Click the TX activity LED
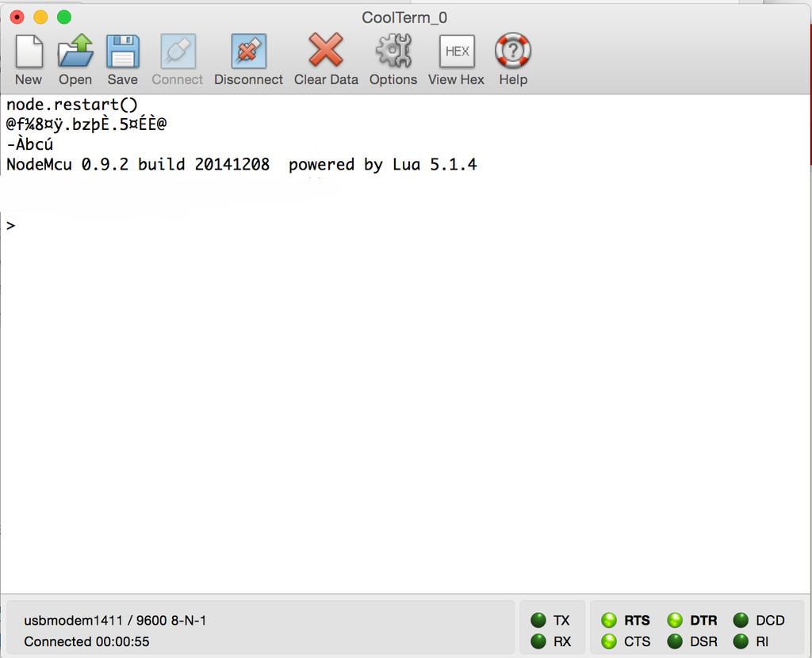Viewport: 812px width, 658px height. tap(538, 620)
